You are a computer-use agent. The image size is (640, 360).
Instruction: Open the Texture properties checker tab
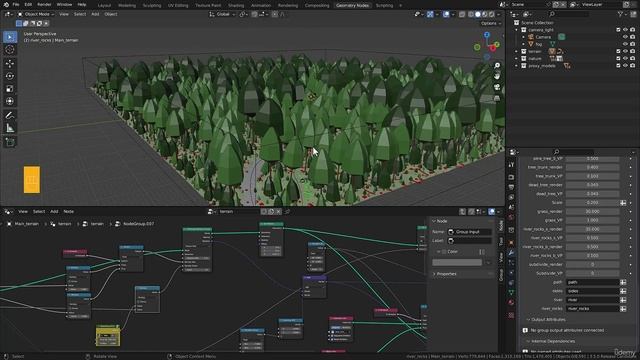[x=511, y=315]
